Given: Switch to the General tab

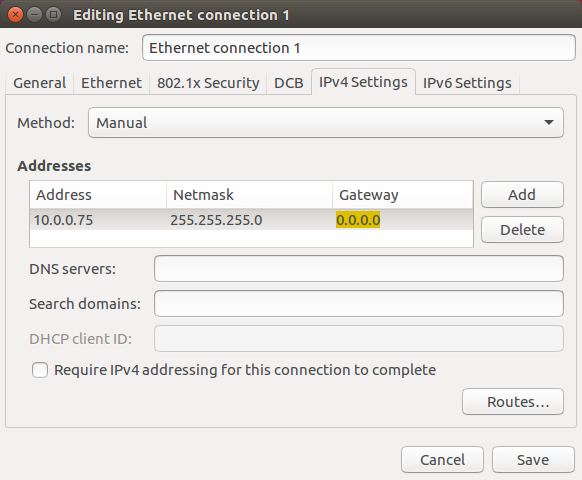Looking at the screenshot, I should [40, 82].
